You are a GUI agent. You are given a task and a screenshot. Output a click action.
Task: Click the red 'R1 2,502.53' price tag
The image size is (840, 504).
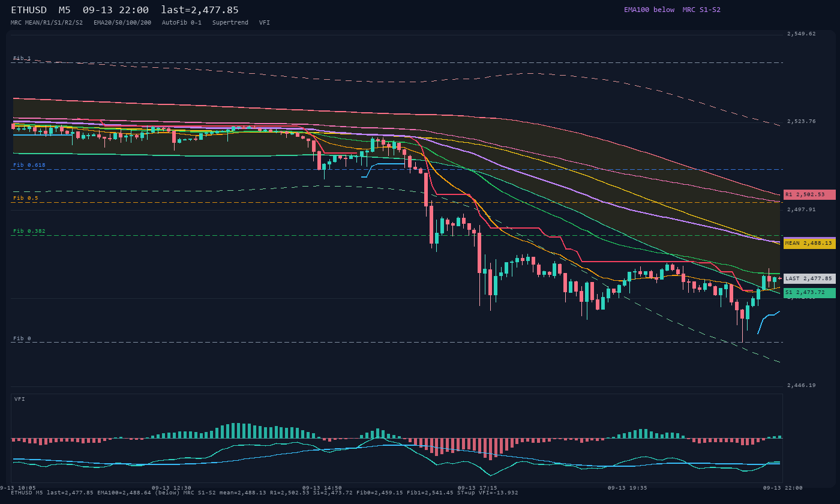click(x=809, y=194)
